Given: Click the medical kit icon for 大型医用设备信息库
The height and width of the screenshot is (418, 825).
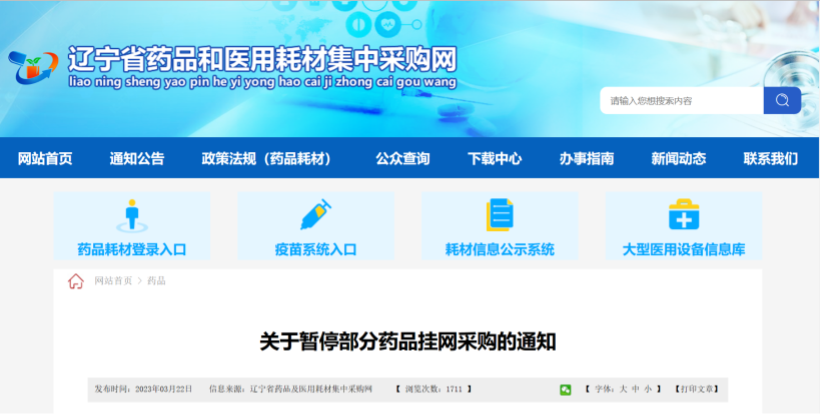Looking at the screenshot, I should pyautogui.click(x=683, y=215).
